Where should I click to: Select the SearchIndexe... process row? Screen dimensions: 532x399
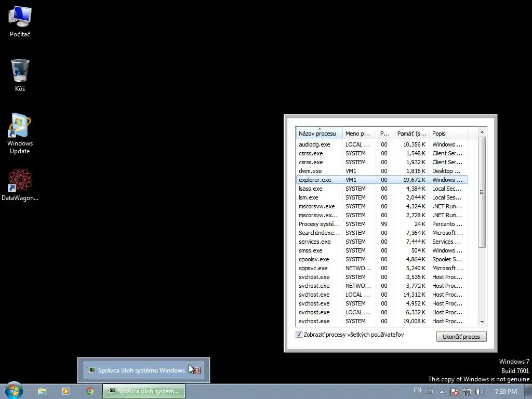(x=382, y=233)
